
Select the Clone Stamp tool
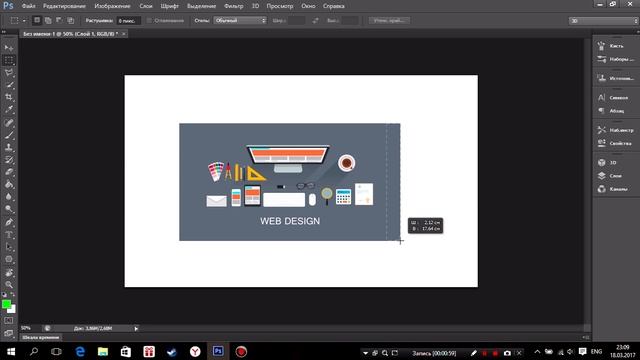(x=9, y=147)
